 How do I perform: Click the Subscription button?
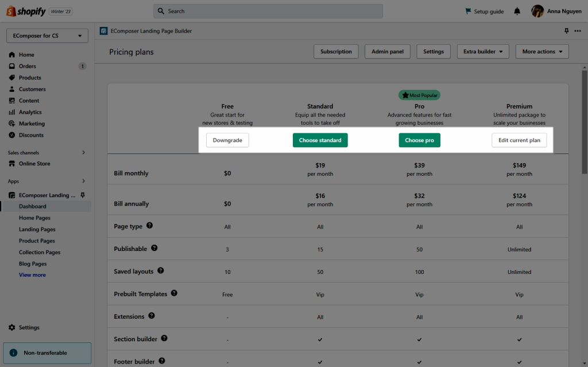coord(336,52)
